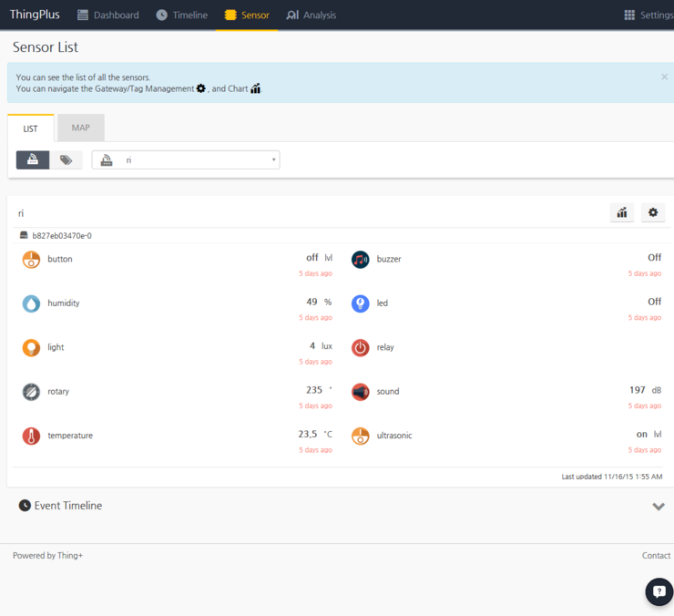Select the rotary sensor name
This screenshot has width=674, height=616.
coord(58,392)
